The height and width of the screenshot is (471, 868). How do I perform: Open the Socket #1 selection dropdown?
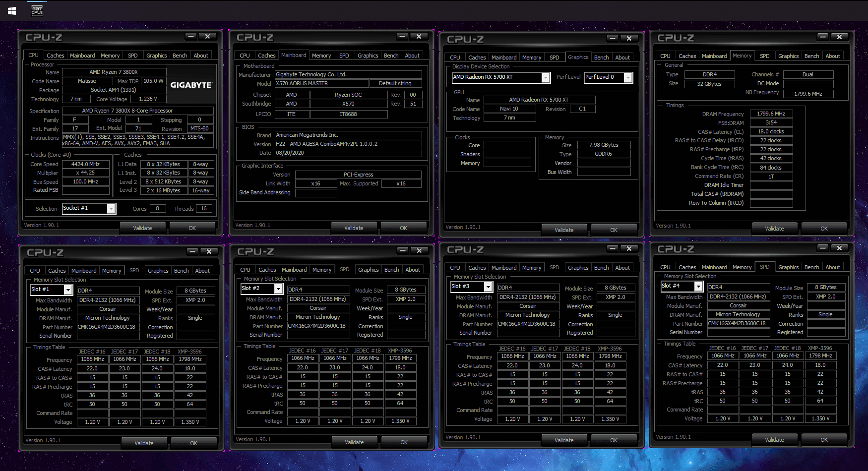click(x=111, y=208)
